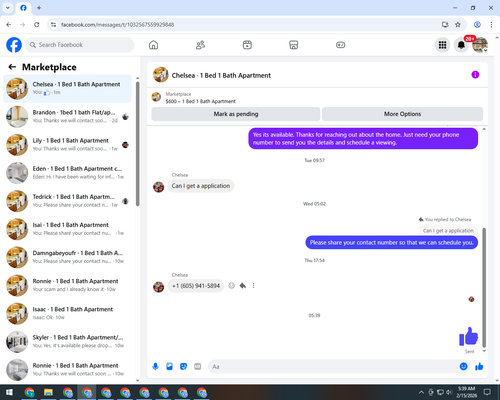Click the 'Can I get a application' message
The width and height of the screenshot is (500, 400).
[x=201, y=186]
